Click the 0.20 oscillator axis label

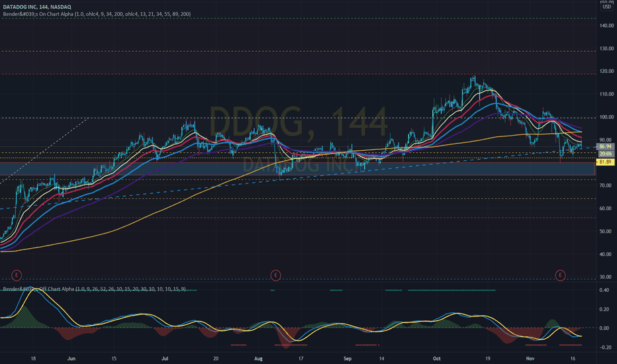[x=604, y=309]
